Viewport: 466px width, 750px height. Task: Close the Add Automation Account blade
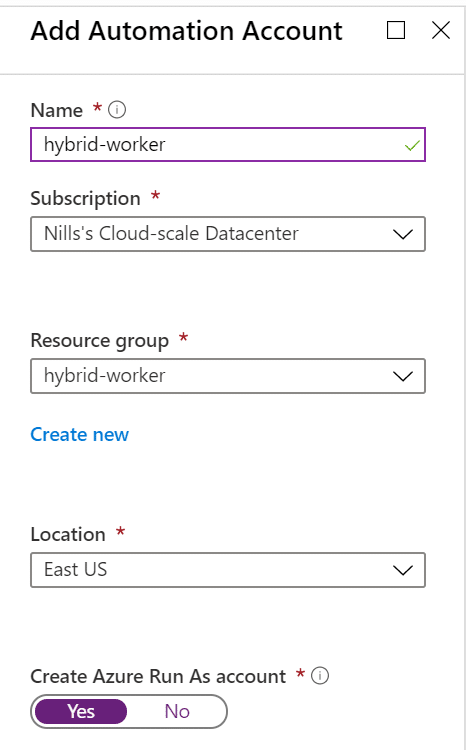point(441,30)
